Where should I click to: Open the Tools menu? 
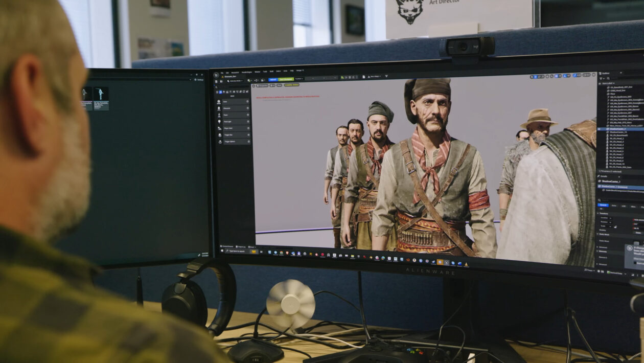pos(265,72)
